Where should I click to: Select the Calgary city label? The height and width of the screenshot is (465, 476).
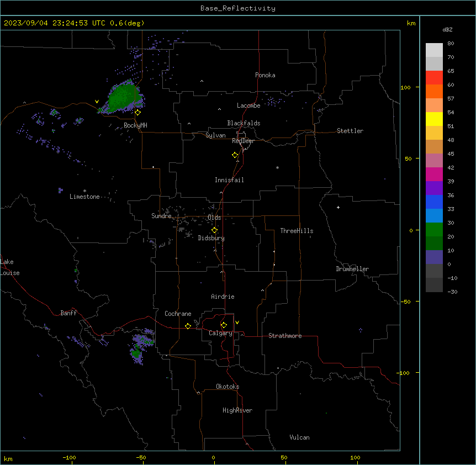pos(220,333)
